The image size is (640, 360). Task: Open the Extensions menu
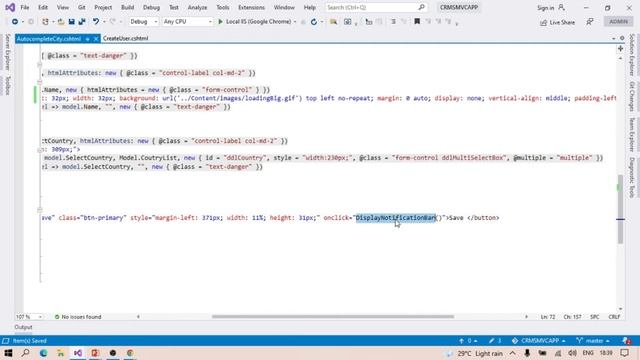tap(251, 7)
